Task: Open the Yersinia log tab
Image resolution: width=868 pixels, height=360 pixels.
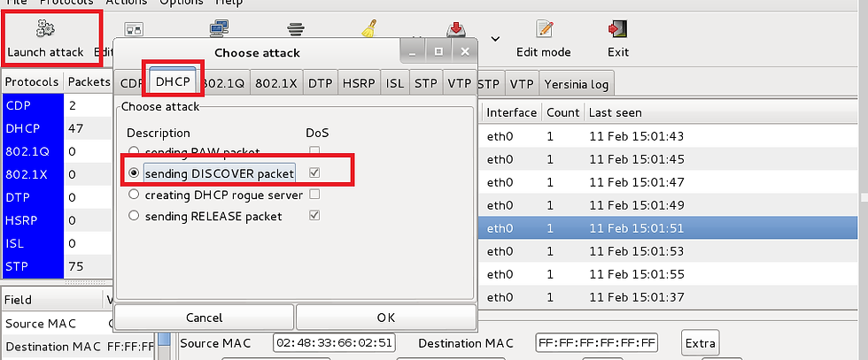Action: pos(577,85)
